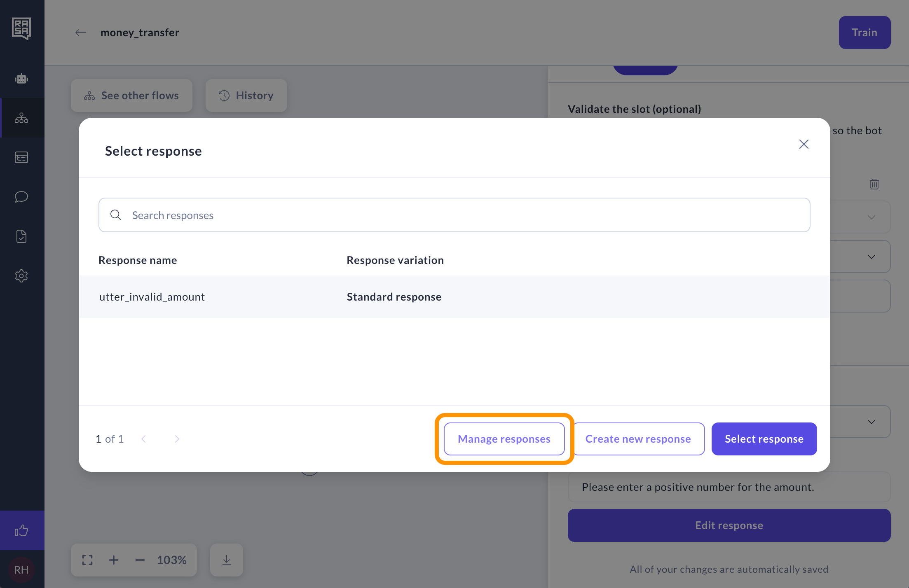The width and height of the screenshot is (909, 588).
Task: Go to next page of responses
Action: 177,439
